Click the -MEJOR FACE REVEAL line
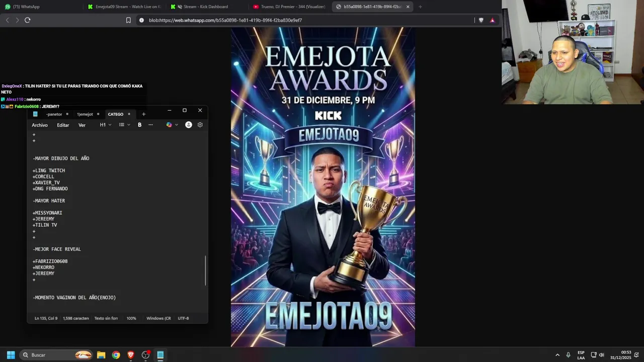 pyautogui.click(x=57, y=249)
